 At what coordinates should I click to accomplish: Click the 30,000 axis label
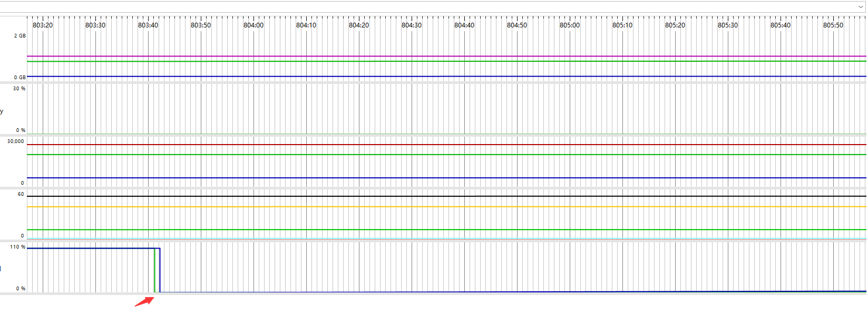click(15, 141)
